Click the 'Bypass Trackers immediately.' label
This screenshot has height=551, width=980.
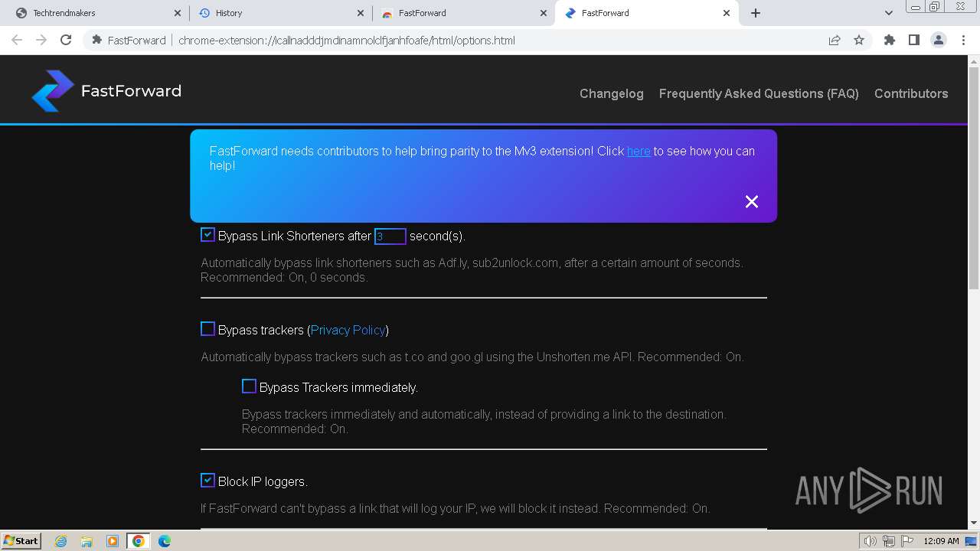coord(338,388)
